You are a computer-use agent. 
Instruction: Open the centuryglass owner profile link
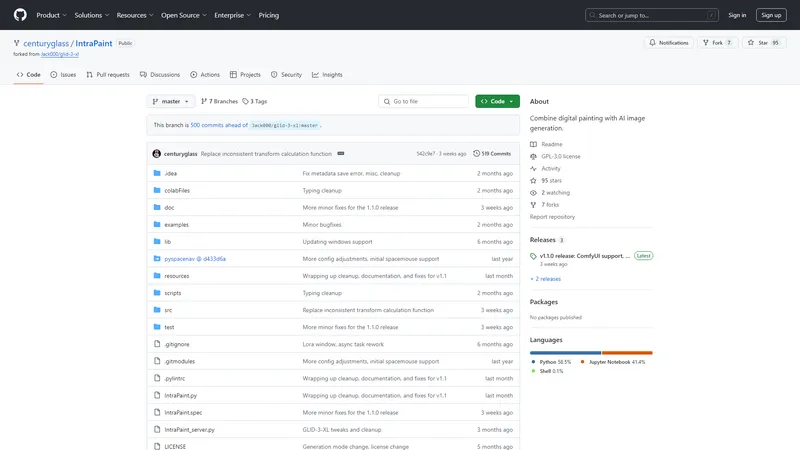point(46,43)
